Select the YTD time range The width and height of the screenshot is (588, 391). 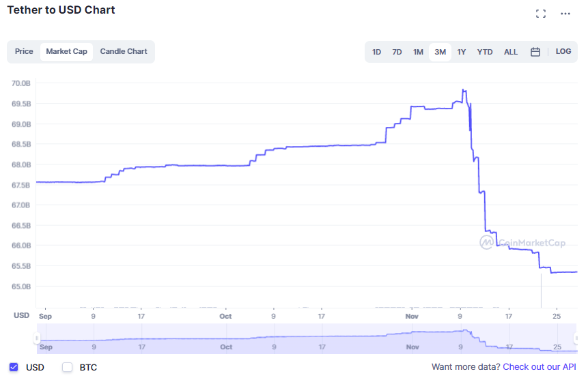click(485, 52)
